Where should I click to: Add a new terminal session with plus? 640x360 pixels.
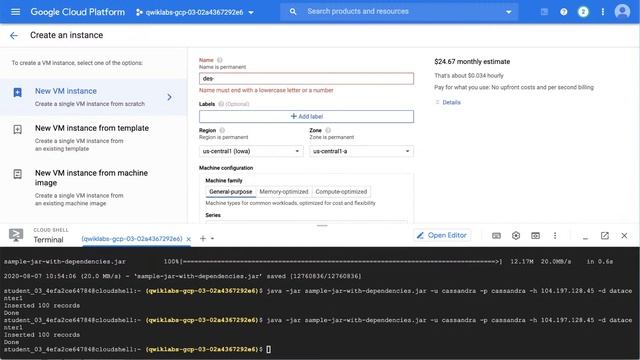click(x=203, y=238)
